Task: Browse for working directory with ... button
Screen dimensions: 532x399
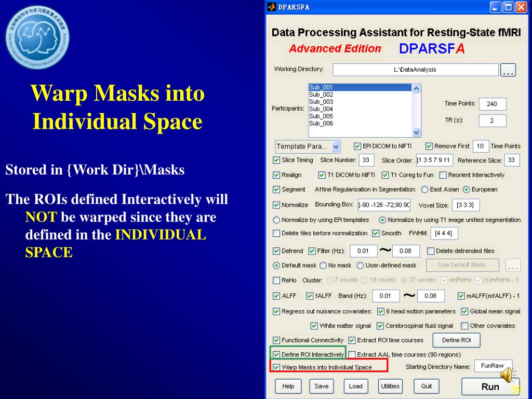Action: [508, 70]
